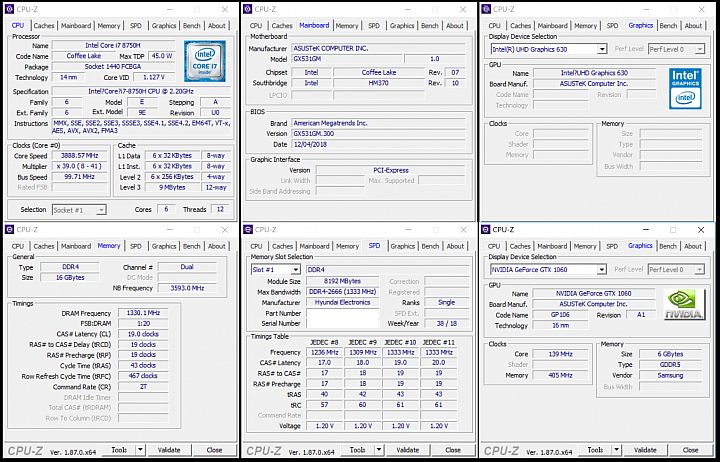Open Perf Level dropdown in Intel UHD window

[x=699, y=49]
